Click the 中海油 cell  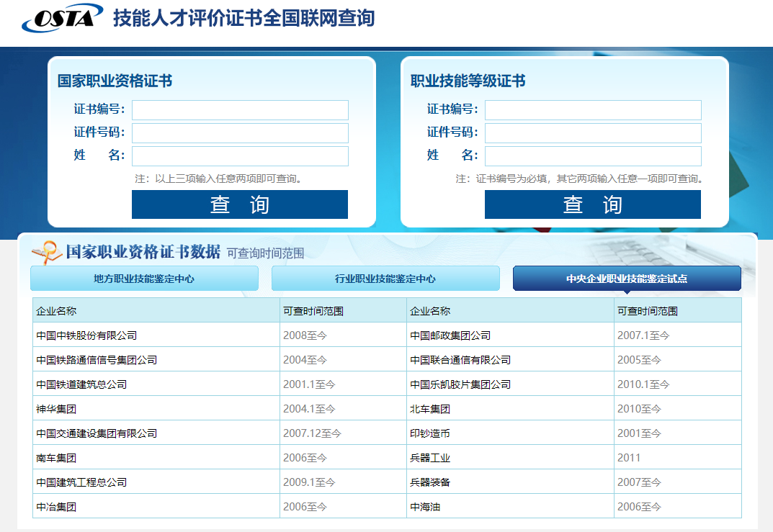510,506
